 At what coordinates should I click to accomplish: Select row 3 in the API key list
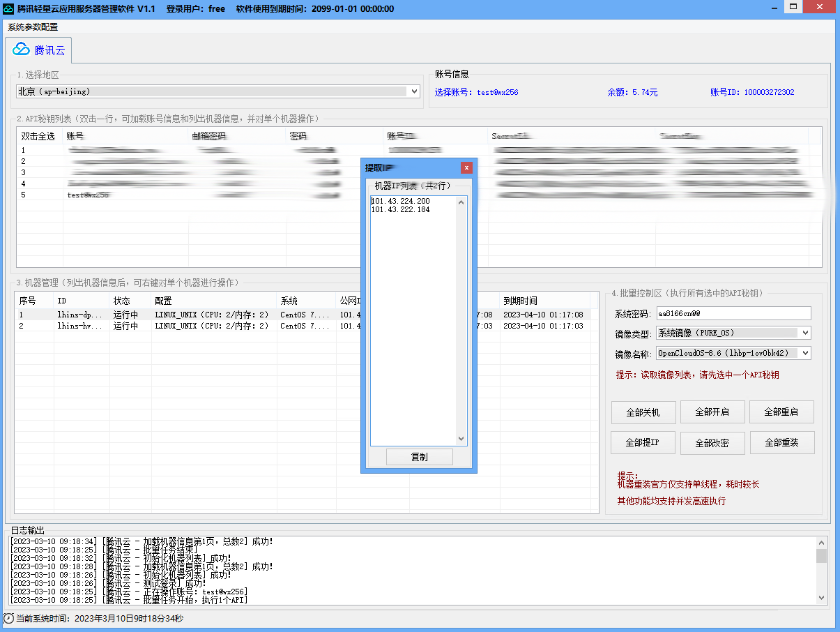coord(418,172)
